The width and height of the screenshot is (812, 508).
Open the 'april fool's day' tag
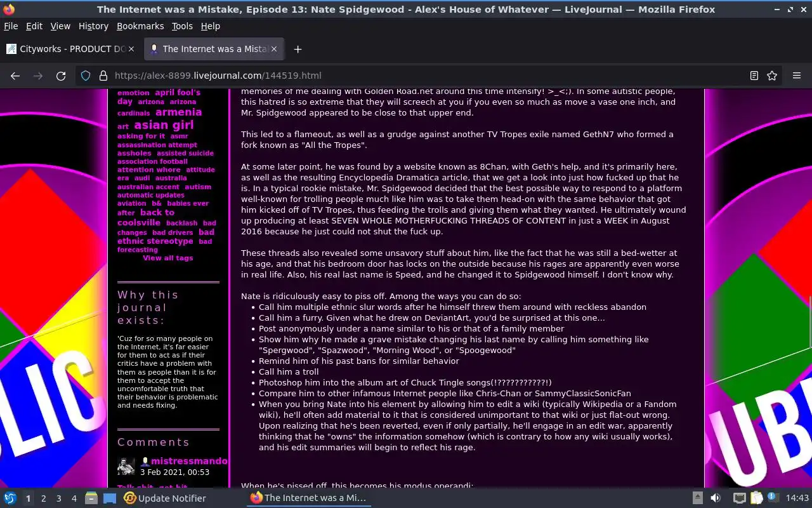159,97
